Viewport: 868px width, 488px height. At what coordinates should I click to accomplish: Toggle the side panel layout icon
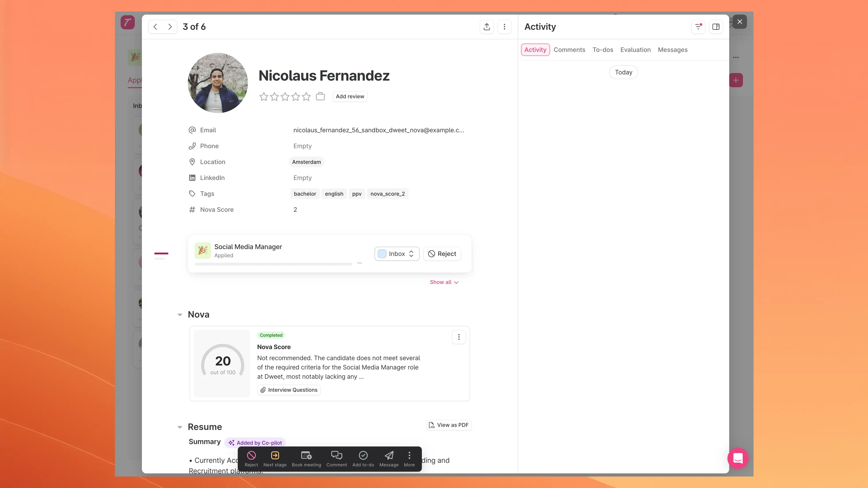(x=716, y=27)
